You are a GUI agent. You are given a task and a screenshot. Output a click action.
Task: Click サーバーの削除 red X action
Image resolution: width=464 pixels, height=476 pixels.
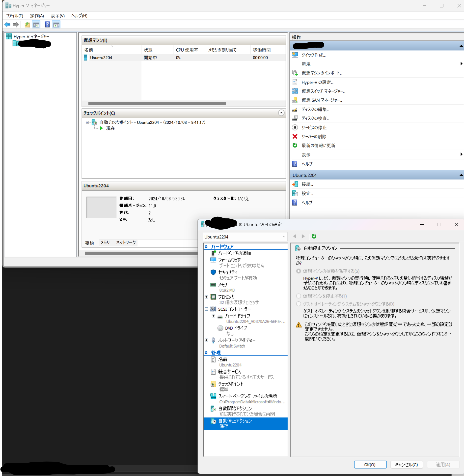point(314,136)
